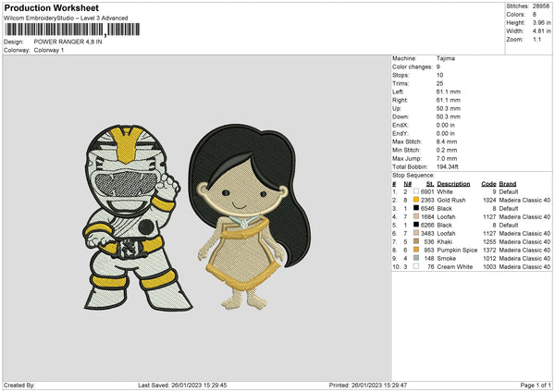Click the 'Printed: 26/01/2023 15:29:47' text
Viewport: 555px width, 392px height.
[368, 385]
